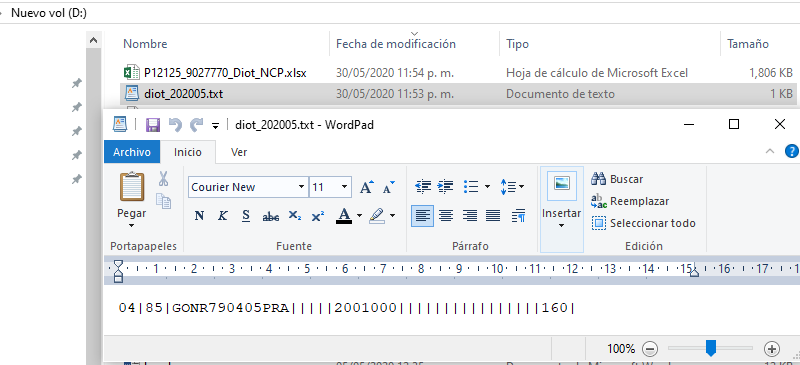Click the WordPad application icon in the title bar

coord(120,124)
